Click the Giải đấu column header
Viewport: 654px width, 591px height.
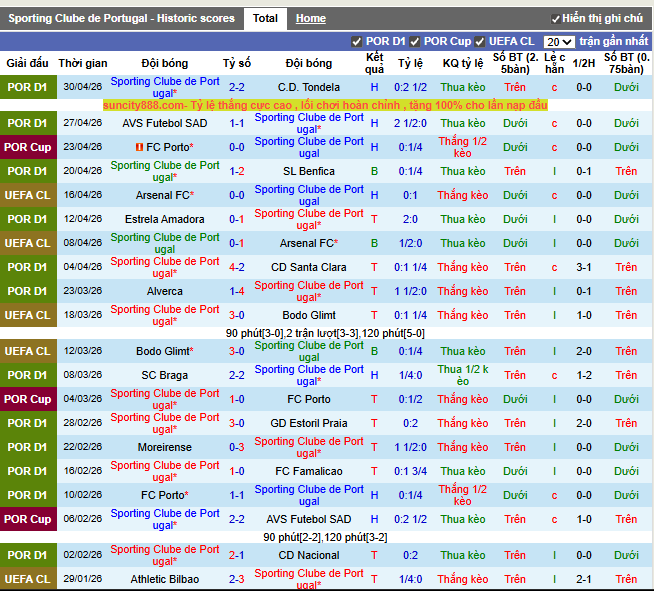(27, 63)
